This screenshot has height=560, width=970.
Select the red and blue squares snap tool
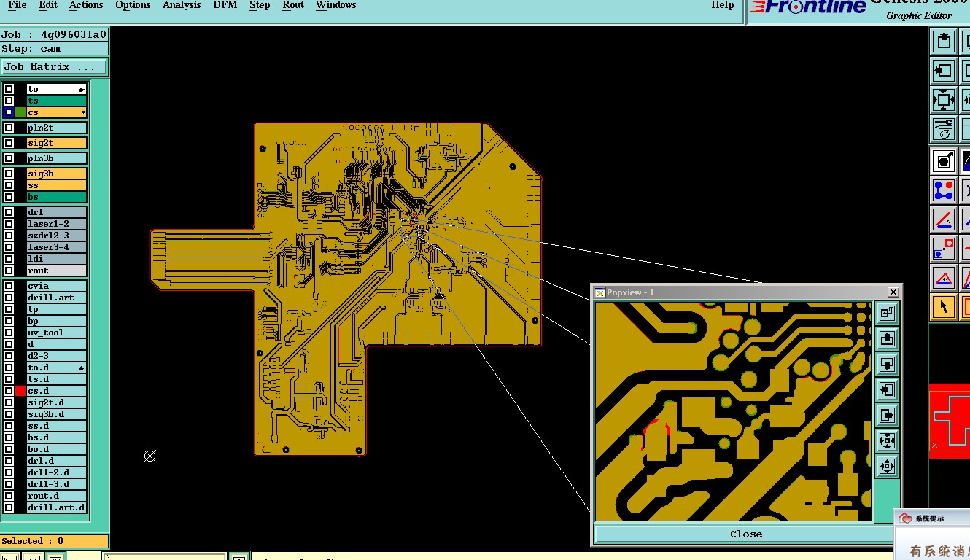coord(944,249)
